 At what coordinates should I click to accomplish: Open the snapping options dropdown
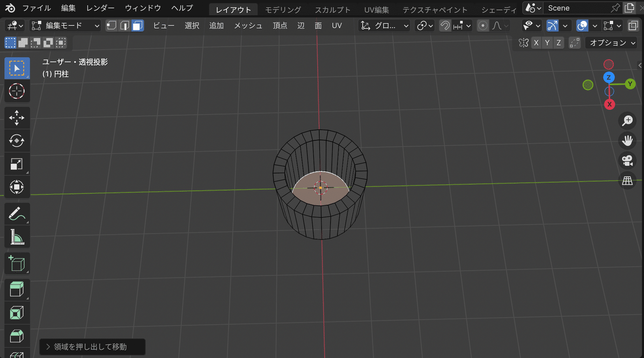[462, 26]
